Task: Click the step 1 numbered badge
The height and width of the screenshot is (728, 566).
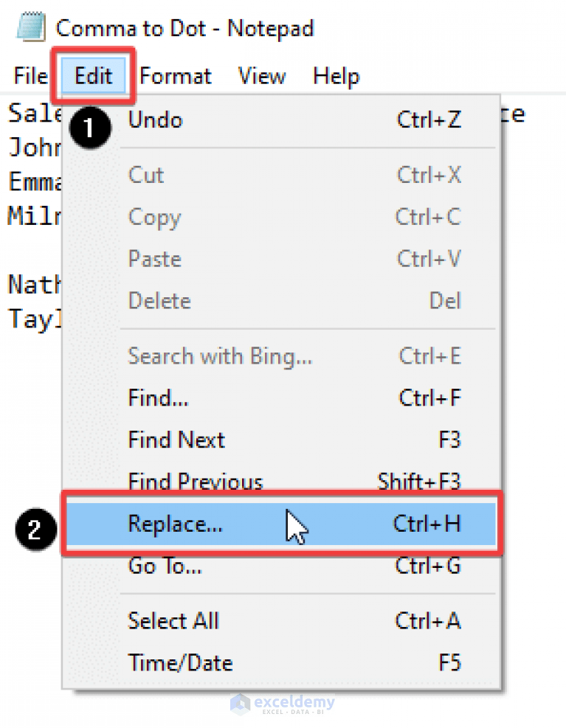Action: (x=89, y=128)
